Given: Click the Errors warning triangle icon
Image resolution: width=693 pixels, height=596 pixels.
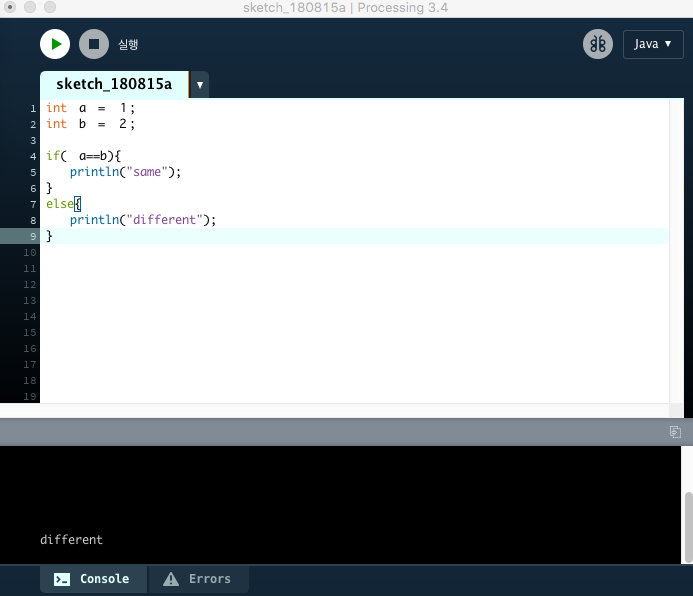Looking at the screenshot, I should (x=171, y=579).
